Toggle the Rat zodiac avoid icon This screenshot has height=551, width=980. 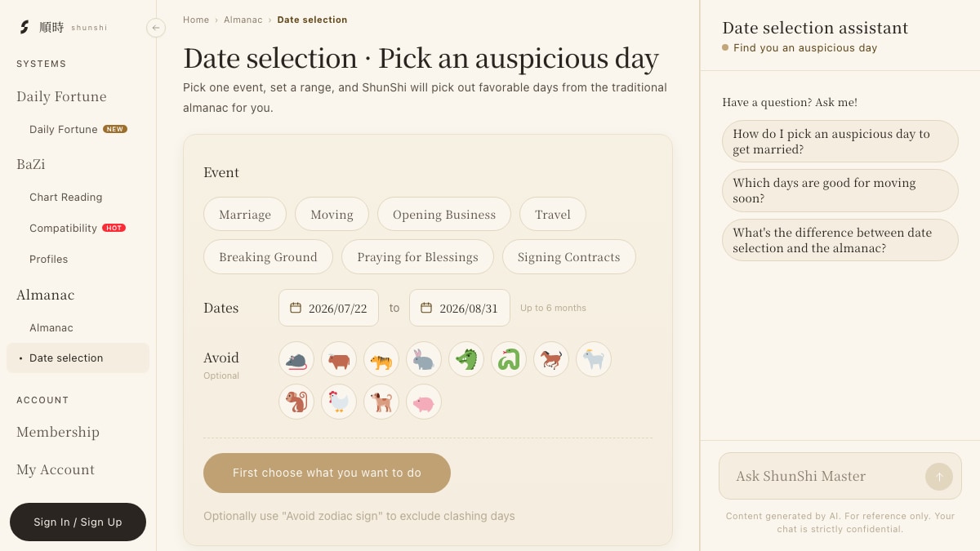(x=296, y=359)
